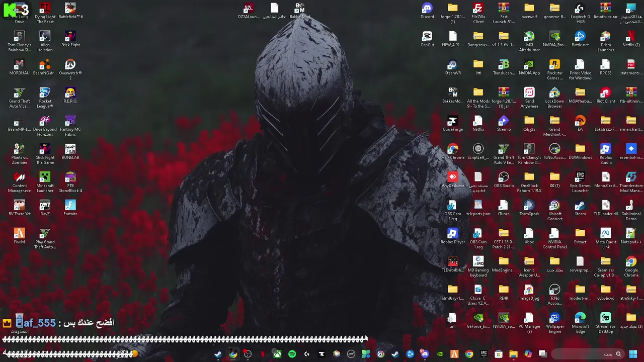Open the BONELAB desktop shortcut
Image resolution: width=644 pixels, height=362 pixels.
(70, 152)
